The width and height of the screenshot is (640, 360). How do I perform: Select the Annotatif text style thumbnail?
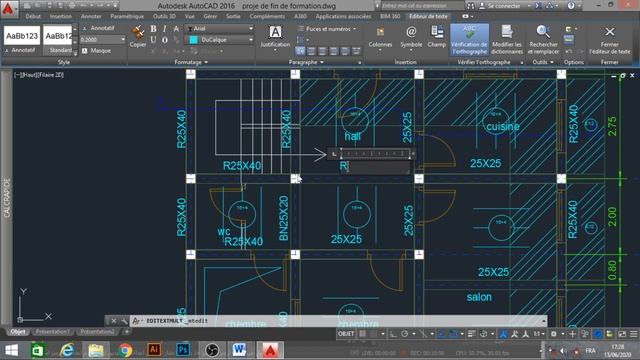[22, 40]
